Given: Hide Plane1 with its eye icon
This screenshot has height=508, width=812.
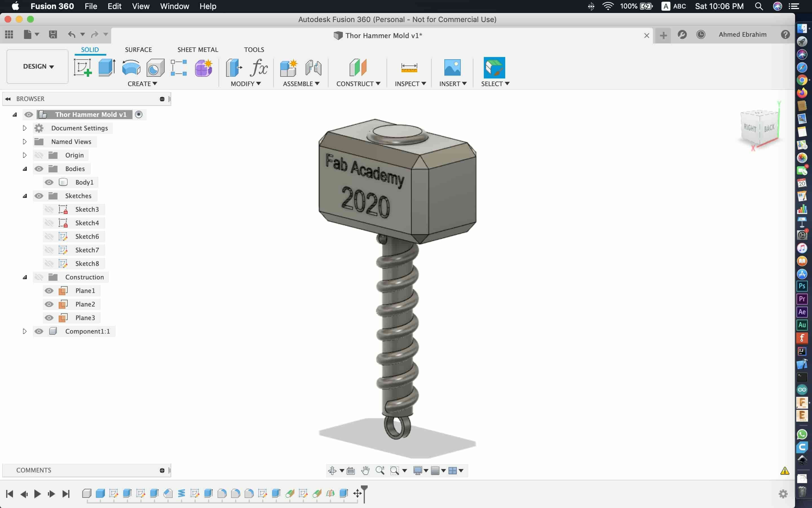Looking at the screenshot, I should 49,291.
